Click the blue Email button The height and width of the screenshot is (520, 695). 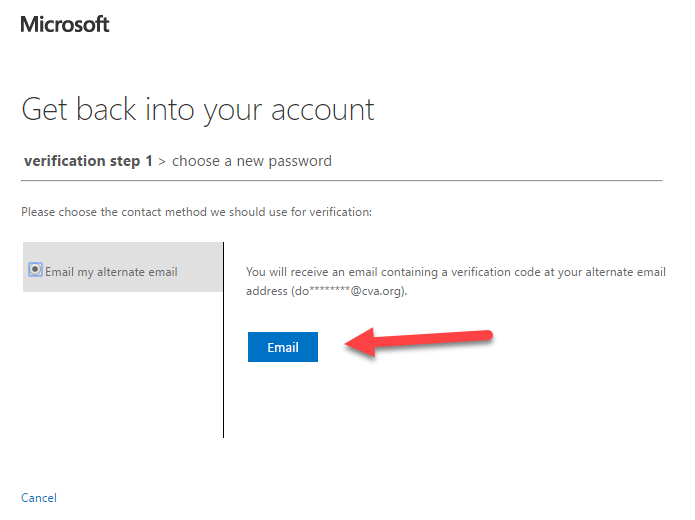[283, 347]
